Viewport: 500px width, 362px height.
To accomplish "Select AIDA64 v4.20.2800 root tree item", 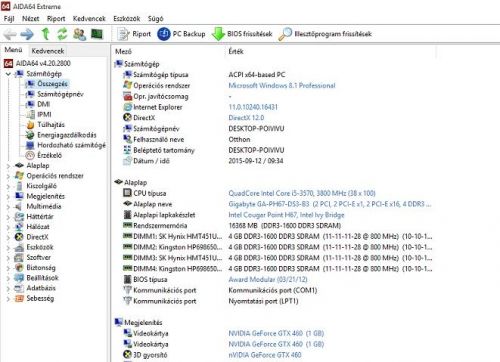I will point(43,63).
